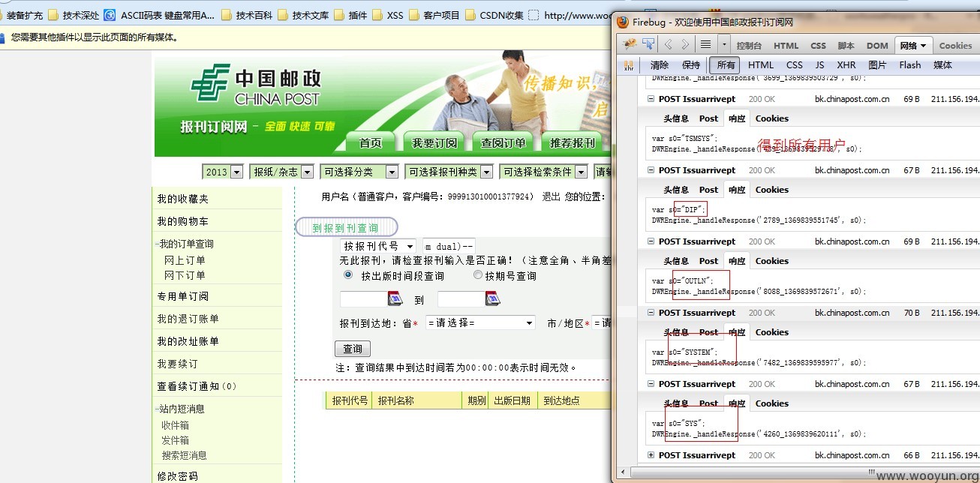
Task: Switch to Firebug 脚本 tab
Action: click(x=846, y=46)
